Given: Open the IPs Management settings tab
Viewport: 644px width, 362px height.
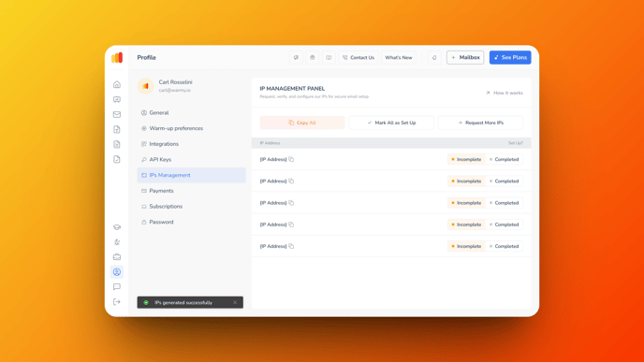Looking at the screenshot, I should 191,175.
